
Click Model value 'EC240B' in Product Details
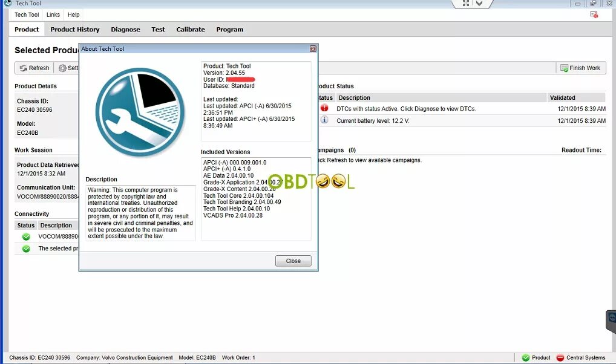click(27, 133)
